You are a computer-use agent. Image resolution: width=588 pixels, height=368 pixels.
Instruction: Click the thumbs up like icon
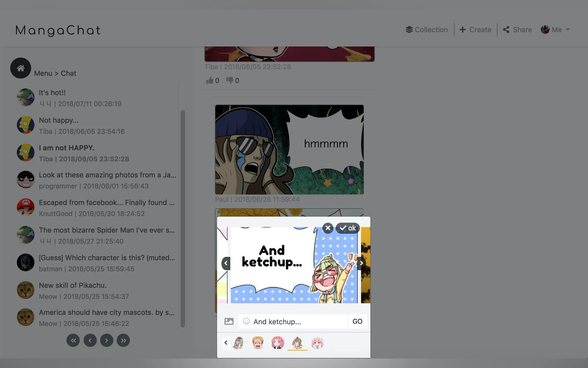210,81
